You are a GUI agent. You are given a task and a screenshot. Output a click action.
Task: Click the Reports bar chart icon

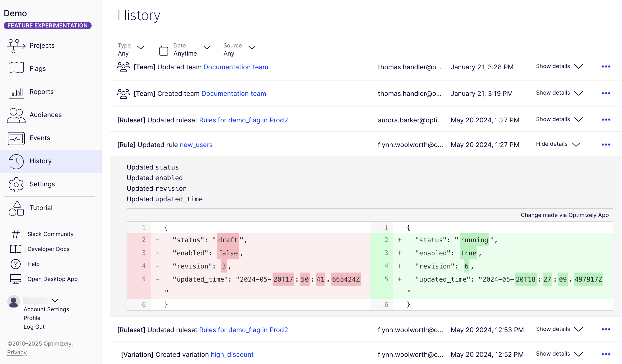16,92
